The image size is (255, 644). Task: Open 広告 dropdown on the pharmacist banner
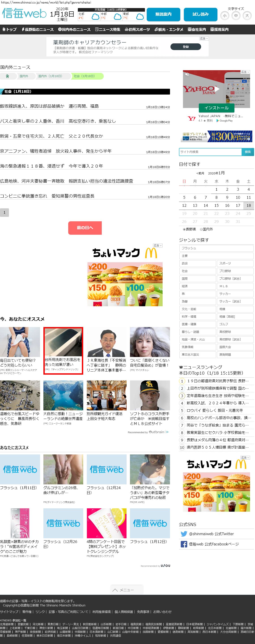204,38
